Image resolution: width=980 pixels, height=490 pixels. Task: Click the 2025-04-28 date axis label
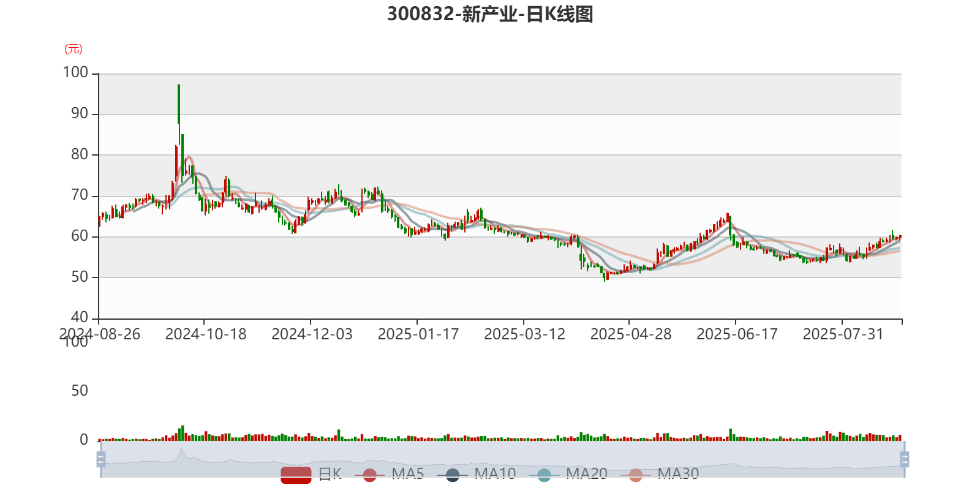pos(631,334)
